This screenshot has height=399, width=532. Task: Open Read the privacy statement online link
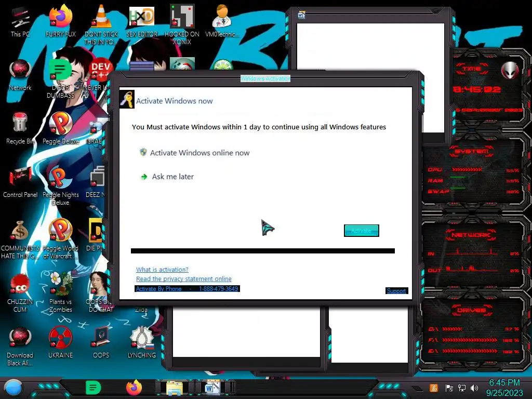pyautogui.click(x=183, y=278)
